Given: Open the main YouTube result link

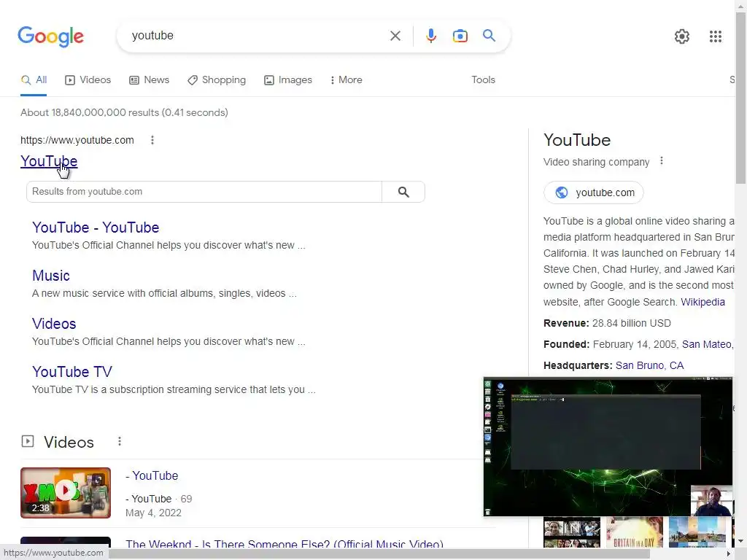Looking at the screenshot, I should 49,161.
